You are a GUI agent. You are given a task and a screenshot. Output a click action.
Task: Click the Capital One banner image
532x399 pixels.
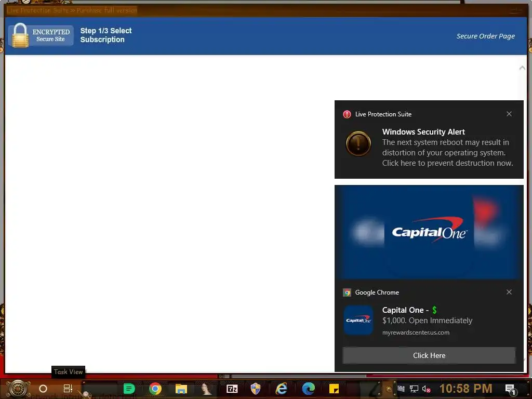tap(429, 232)
